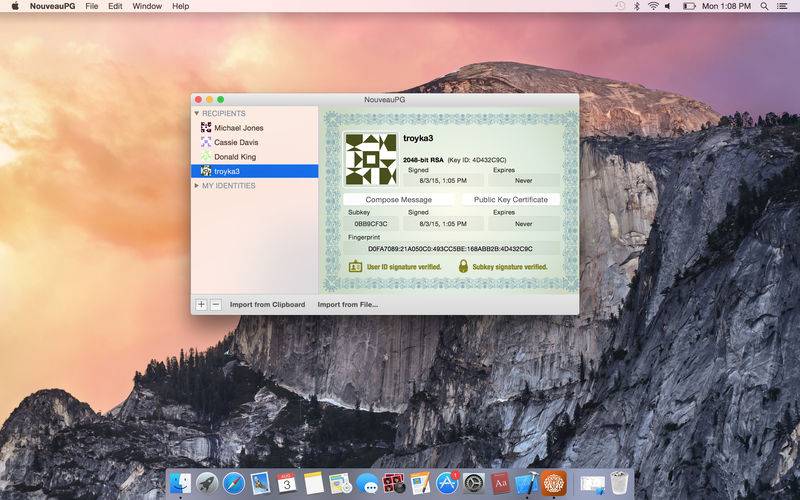Image resolution: width=800 pixels, height=500 pixels.
Task: Click the padlock subkey verification icon
Action: pos(463,266)
